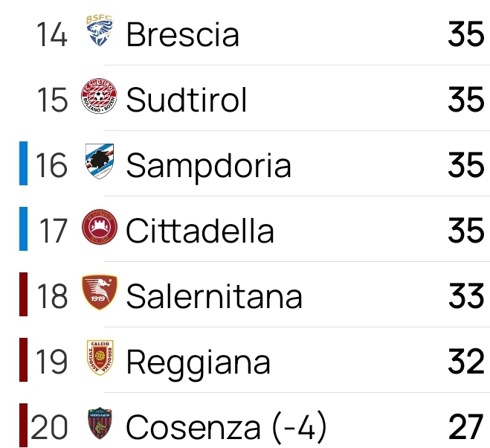Open the Brescia team page
The height and width of the screenshot is (448, 490).
[183, 34]
